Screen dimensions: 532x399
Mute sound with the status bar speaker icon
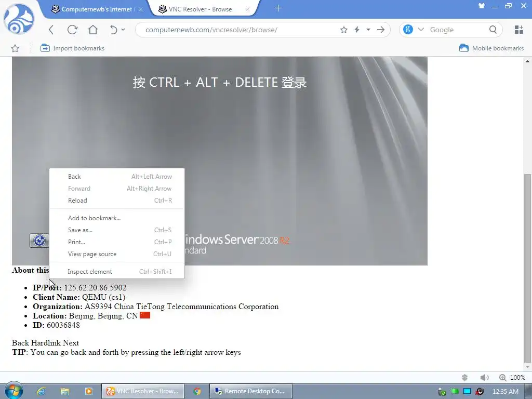[x=484, y=378]
